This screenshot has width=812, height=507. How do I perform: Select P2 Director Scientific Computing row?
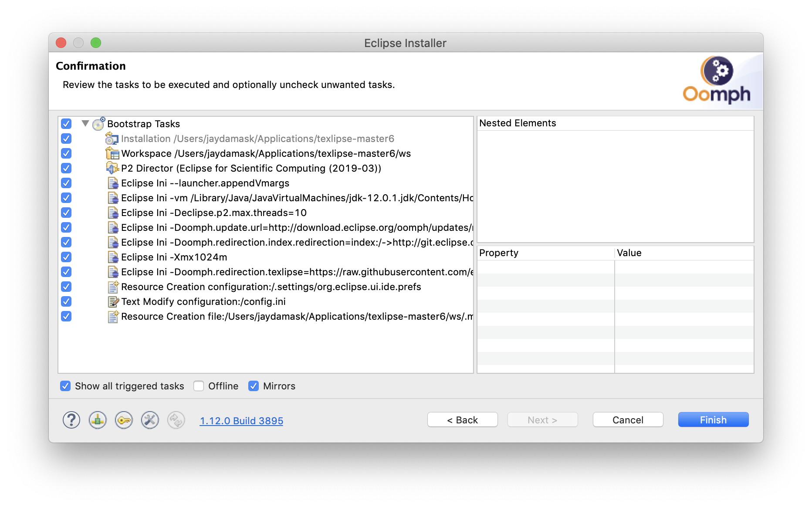251,168
